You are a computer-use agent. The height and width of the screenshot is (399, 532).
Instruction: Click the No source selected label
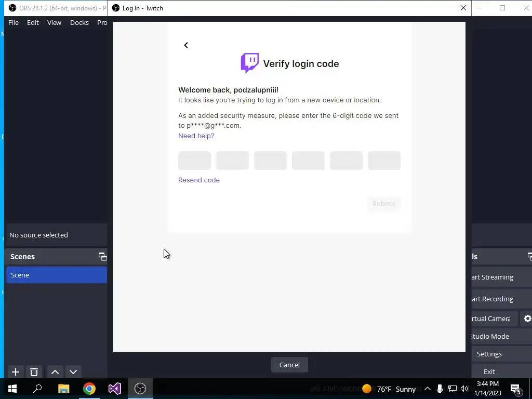pos(38,235)
